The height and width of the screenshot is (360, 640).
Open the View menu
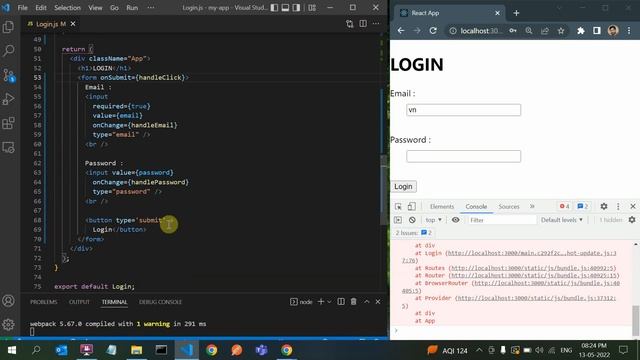(x=95, y=8)
